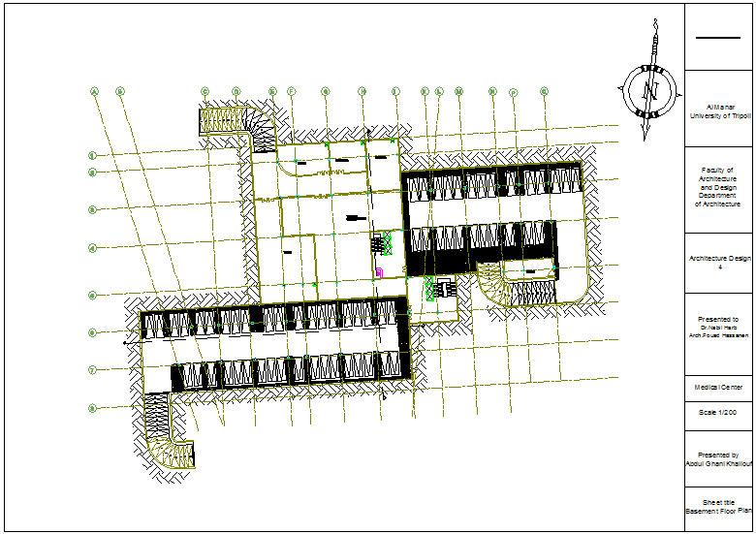This screenshot has width=756, height=534.
Task: Click the magenta symbol in the plan
Action: [x=379, y=272]
